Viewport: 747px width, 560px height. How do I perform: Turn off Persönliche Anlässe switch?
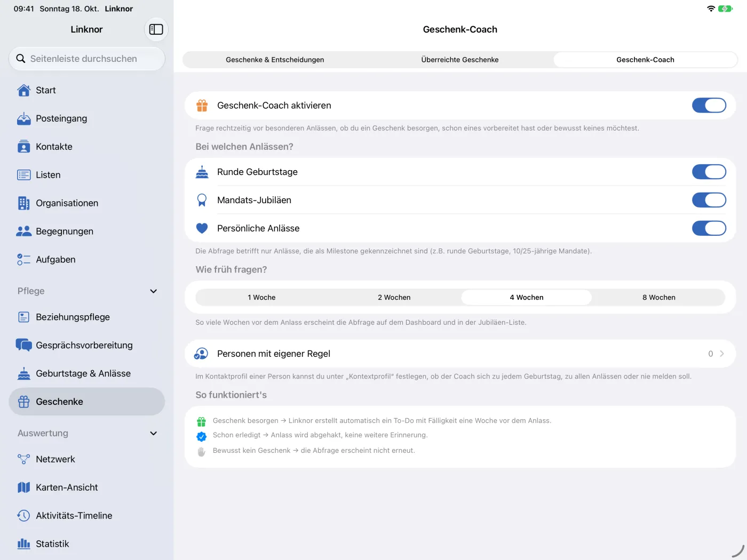point(709,228)
